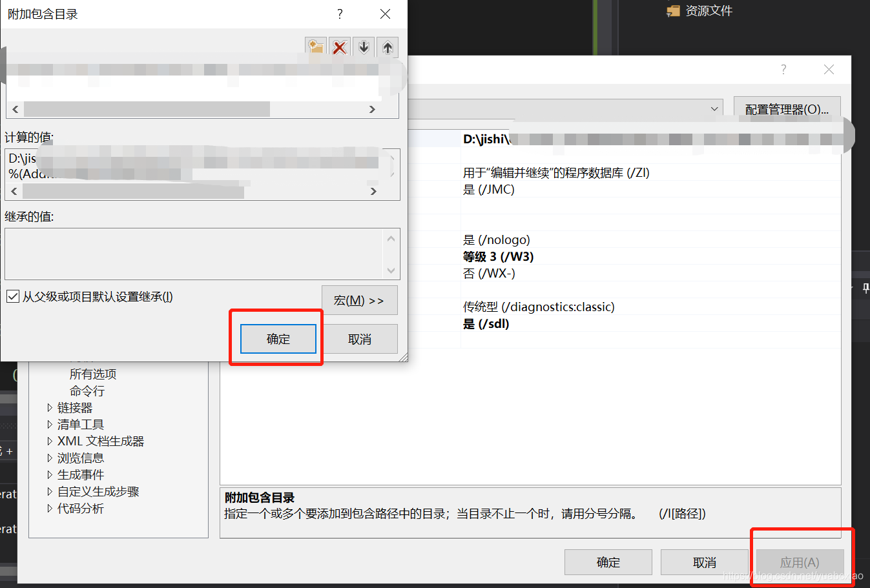This screenshot has width=870, height=588.
Task: Select 所有选项 in the tree
Action: [x=93, y=374]
